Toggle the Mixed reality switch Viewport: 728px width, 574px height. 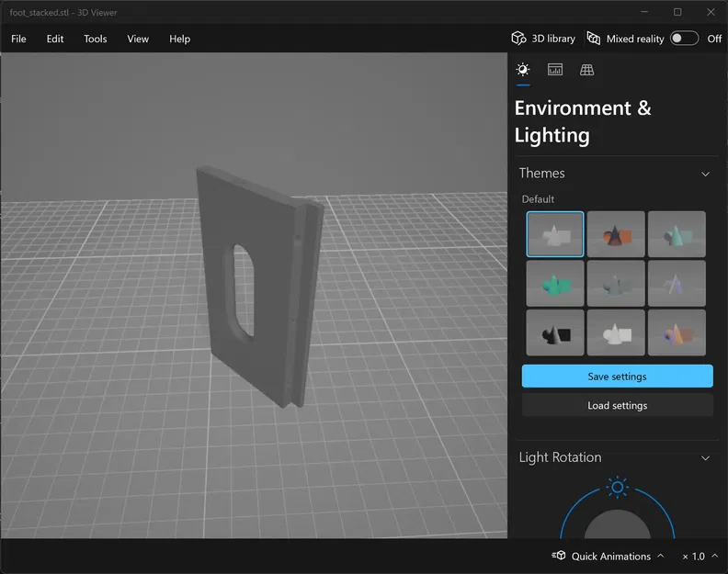point(684,39)
